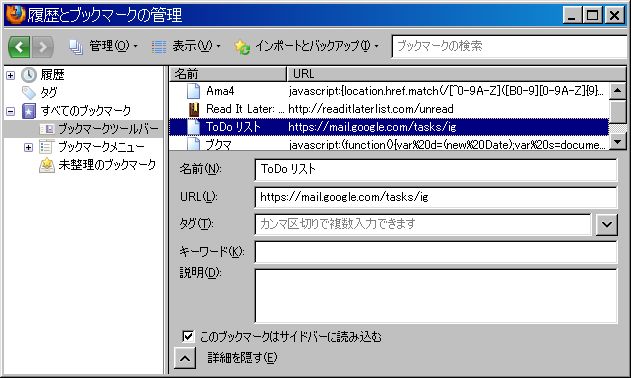The width and height of the screenshot is (631, 378).
Task: Select the タグ tag icon
Action: pyautogui.click(x=29, y=93)
